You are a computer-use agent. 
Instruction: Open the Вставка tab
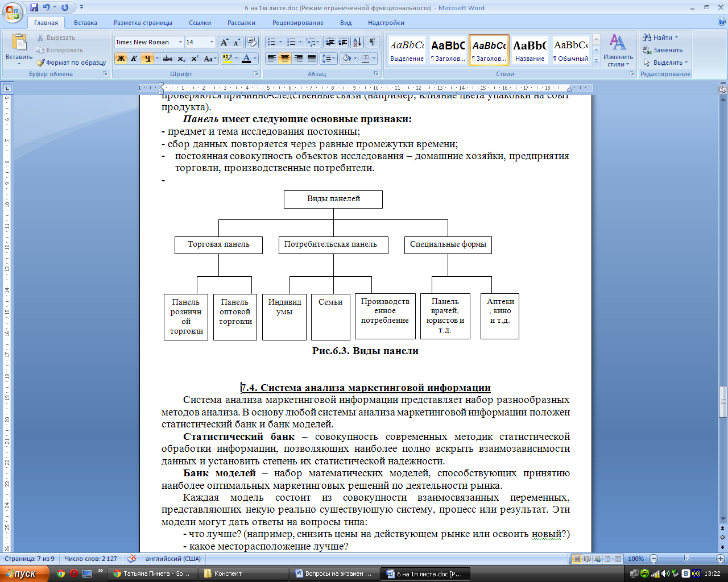pos(85,23)
